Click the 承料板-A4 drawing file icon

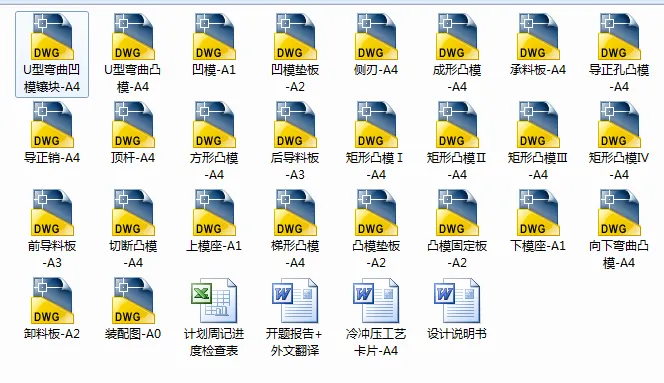(x=538, y=36)
